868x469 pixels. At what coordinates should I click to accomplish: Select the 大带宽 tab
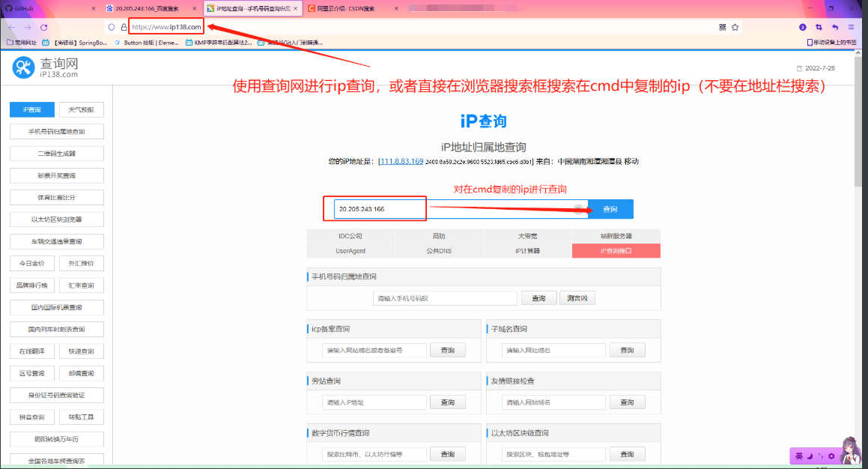point(527,236)
